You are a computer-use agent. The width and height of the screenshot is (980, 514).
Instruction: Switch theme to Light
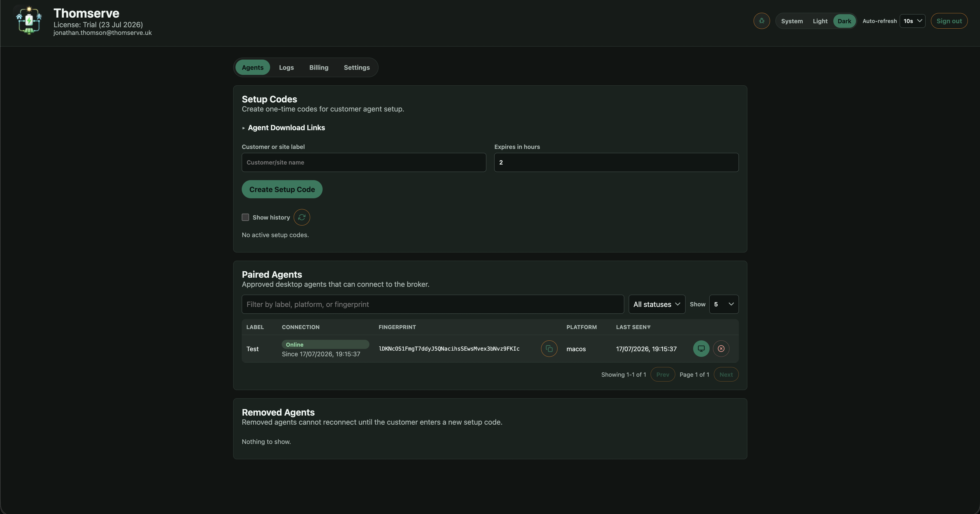820,21
